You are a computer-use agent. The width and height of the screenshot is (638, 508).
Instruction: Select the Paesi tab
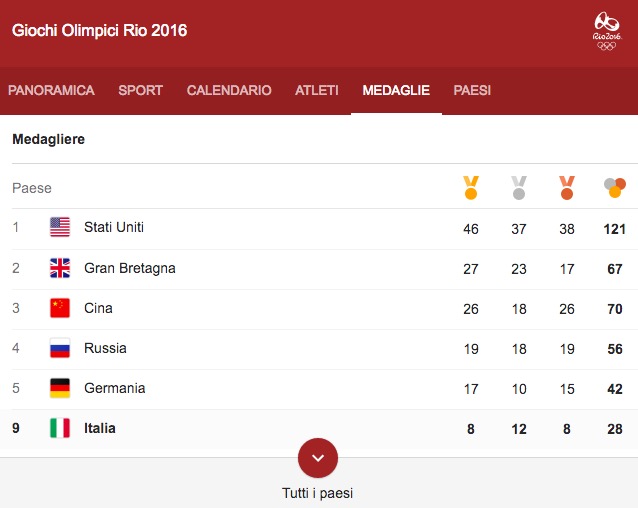click(x=472, y=90)
